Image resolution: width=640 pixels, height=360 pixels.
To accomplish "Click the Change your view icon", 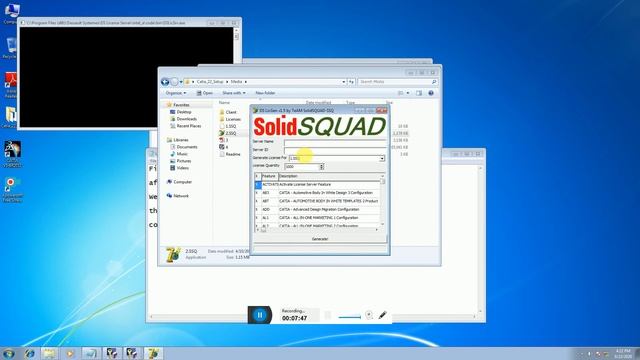I will (x=401, y=93).
